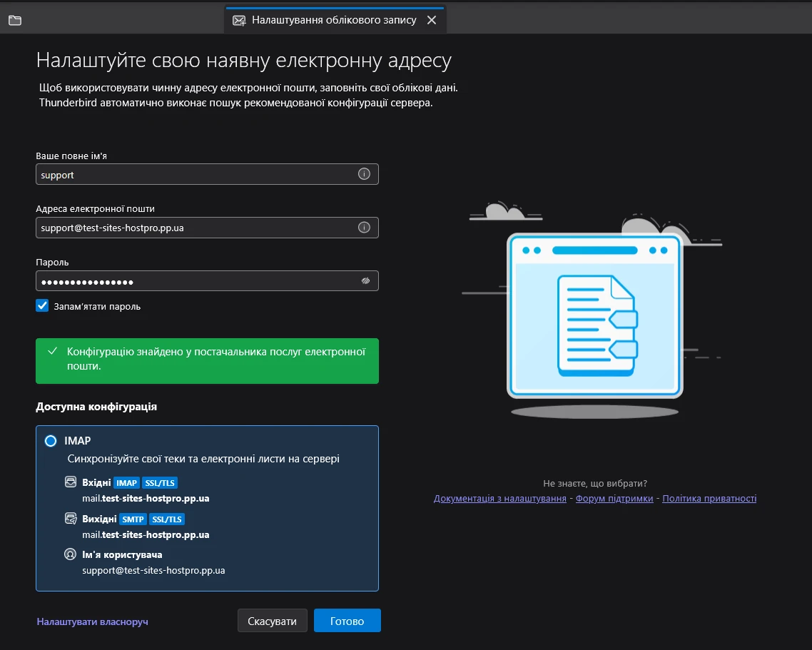Click the user profile icon beside Ім'я користувача
The height and width of the screenshot is (650, 812).
(70, 553)
